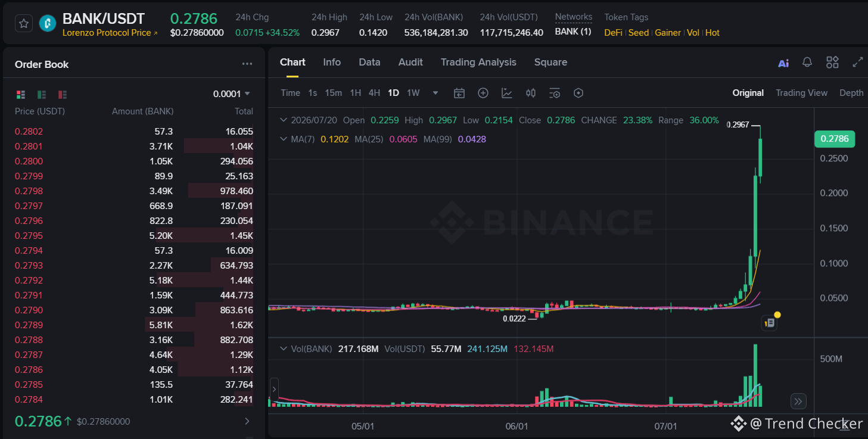Show only sell orders in order book

pos(63,94)
